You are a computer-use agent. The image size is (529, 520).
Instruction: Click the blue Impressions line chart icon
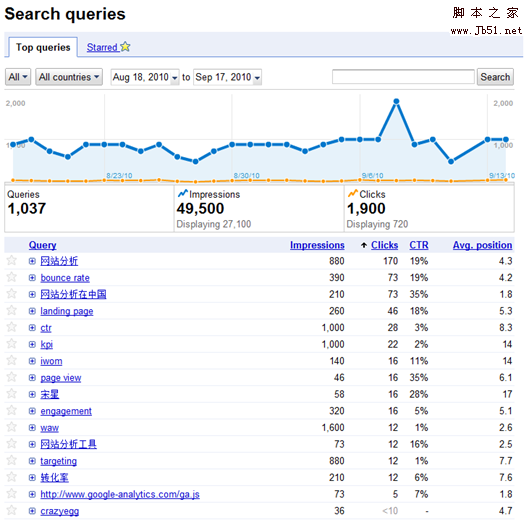coord(183,193)
